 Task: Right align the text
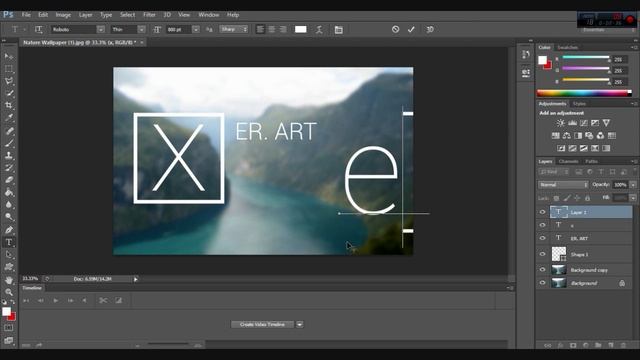tap(283, 29)
